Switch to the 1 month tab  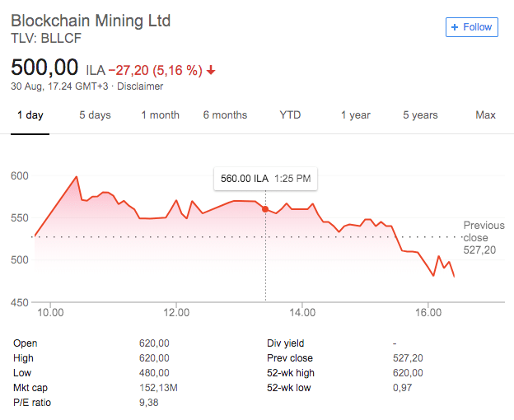pyautogui.click(x=160, y=115)
